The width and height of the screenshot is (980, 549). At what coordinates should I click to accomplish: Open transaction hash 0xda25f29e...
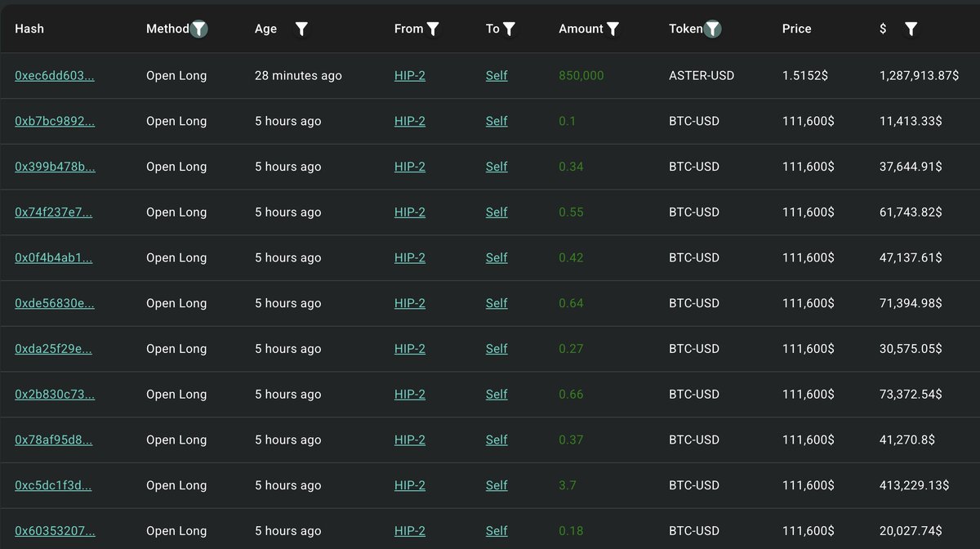(55, 349)
